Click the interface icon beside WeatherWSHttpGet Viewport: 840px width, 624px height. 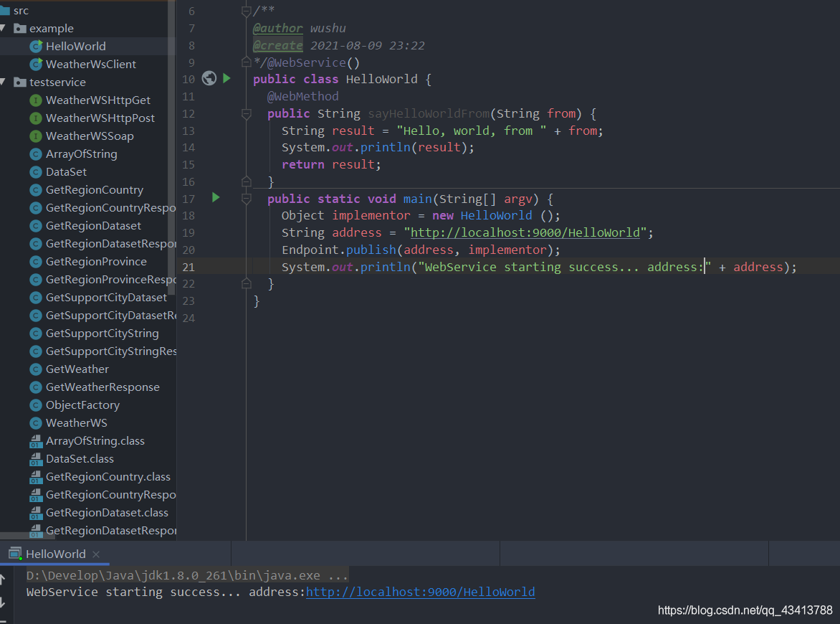(x=36, y=100)
